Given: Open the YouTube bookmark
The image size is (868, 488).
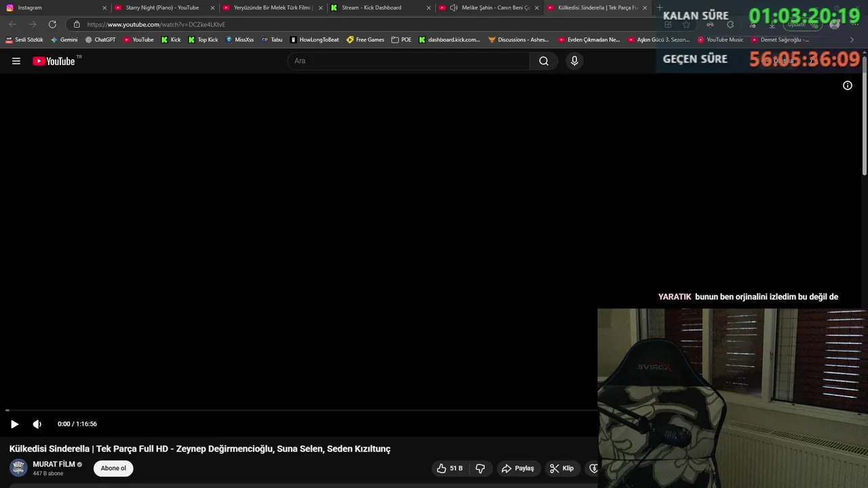Looking at the screenshot, I should (x=138, y=40).
